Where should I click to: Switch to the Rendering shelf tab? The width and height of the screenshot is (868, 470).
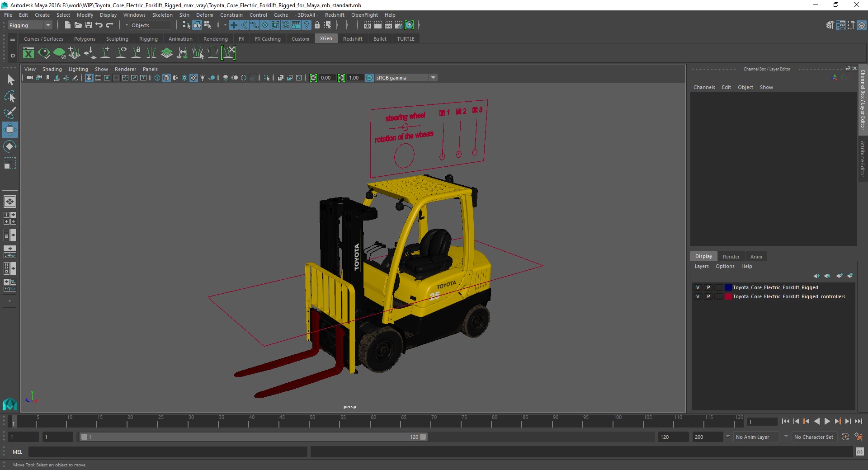pos(215,39)
